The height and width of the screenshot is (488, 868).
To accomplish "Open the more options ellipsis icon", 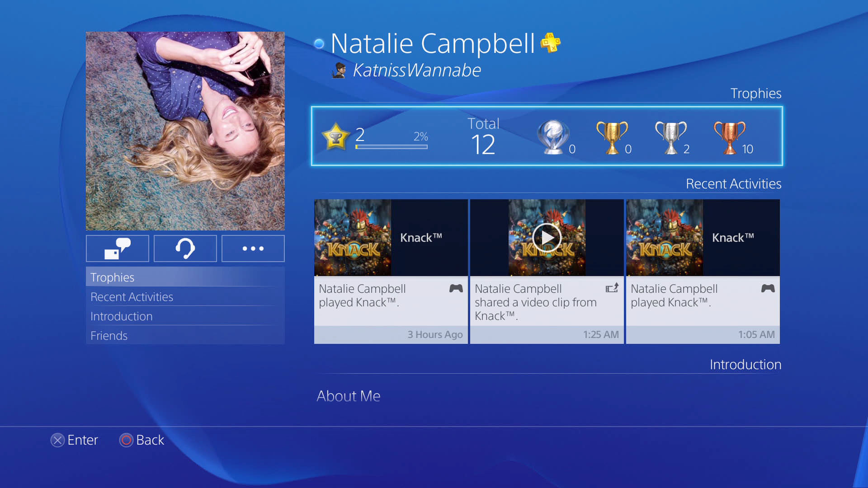I will 253,248.
